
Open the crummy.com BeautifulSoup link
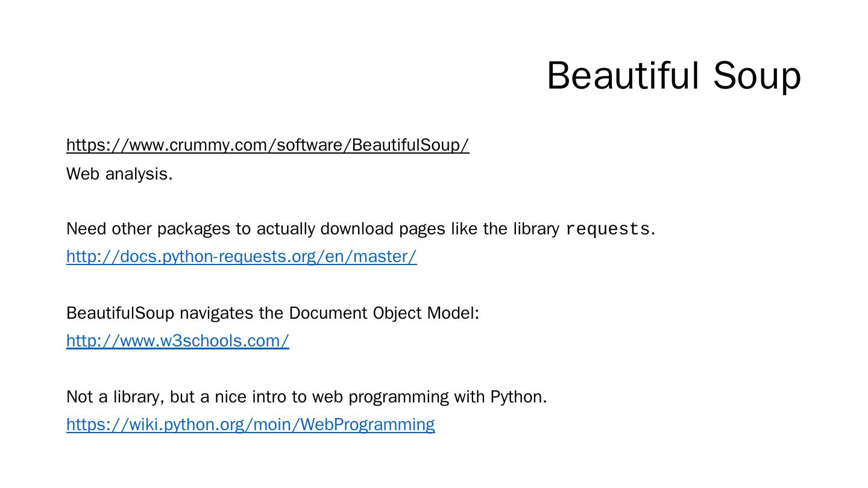267,145
